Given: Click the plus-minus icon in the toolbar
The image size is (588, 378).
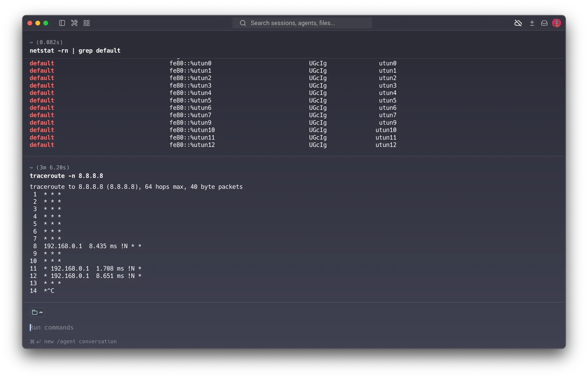Looking at the screenshot, I should [x=532, y=23].
